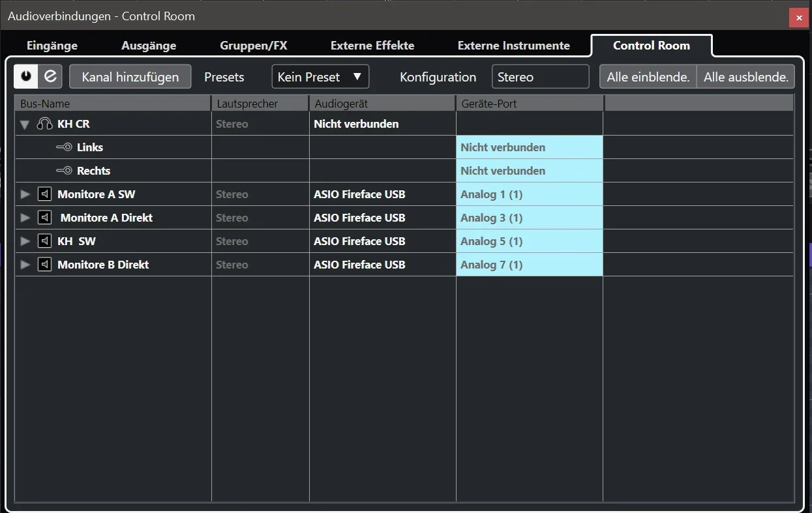Switch to the Eingänge tab
The width and height of the screenshot is (812, 513).
click(x=52, y=46)
